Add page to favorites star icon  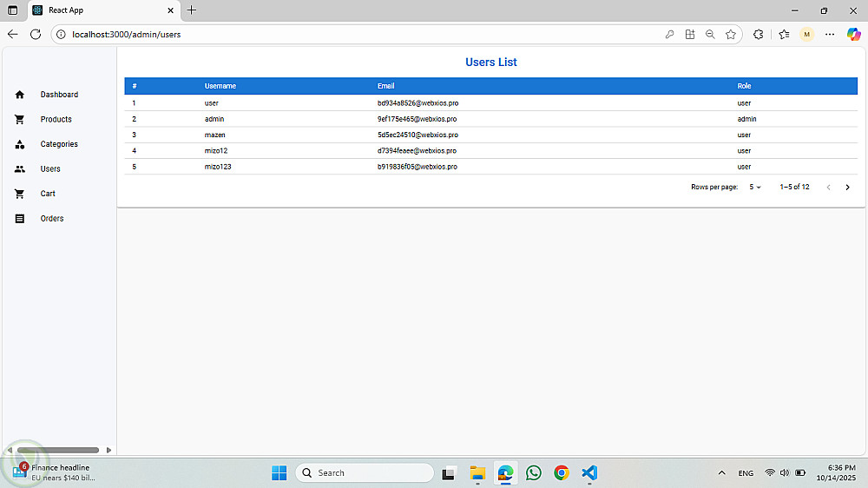point(731,35)
